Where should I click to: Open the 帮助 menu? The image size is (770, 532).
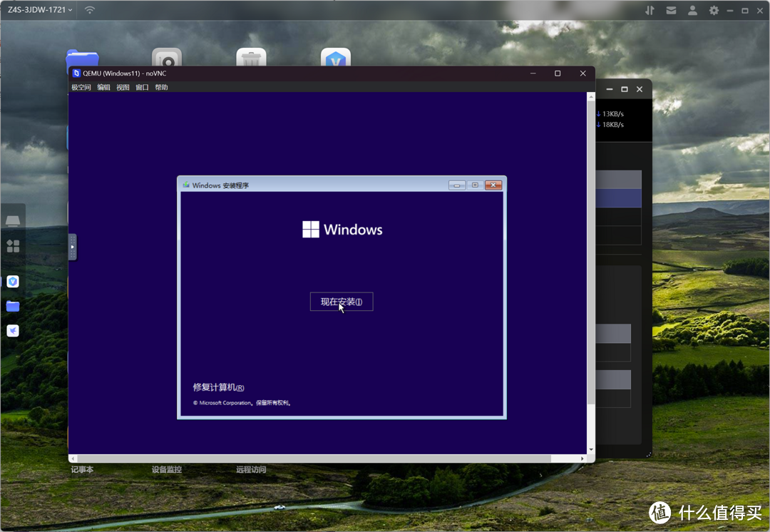(x=162, y=88)
